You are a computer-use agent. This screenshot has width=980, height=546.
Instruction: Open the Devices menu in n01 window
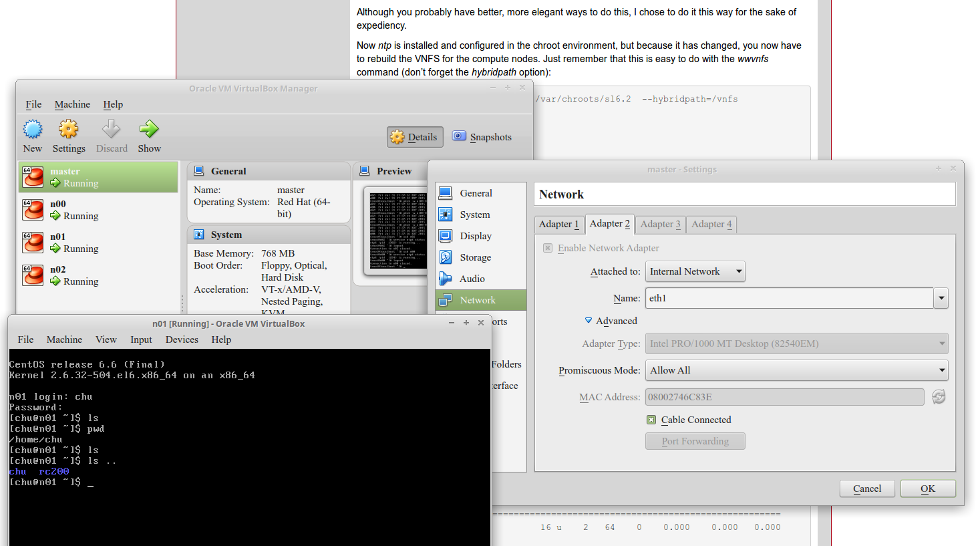coord(182,339)
